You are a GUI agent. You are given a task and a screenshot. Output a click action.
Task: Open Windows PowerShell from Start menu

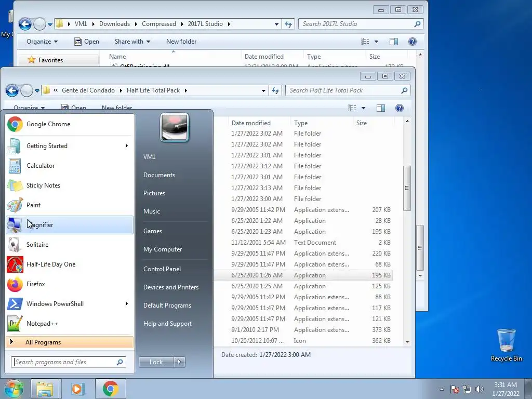click(x=70, y=303)
